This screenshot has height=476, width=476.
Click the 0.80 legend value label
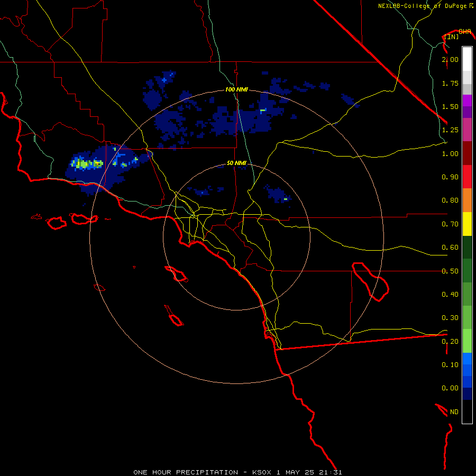[x=450, y=200]
